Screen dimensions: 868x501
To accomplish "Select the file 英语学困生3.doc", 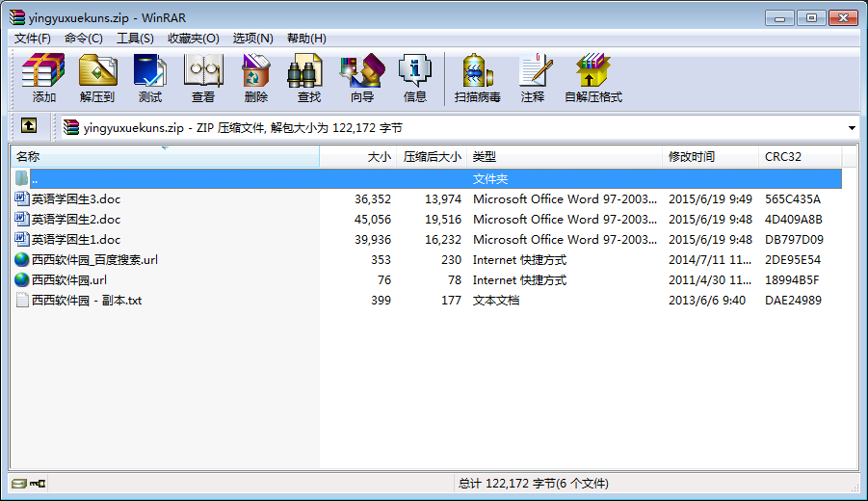I will pyautogui.click(x=76, y=198).
